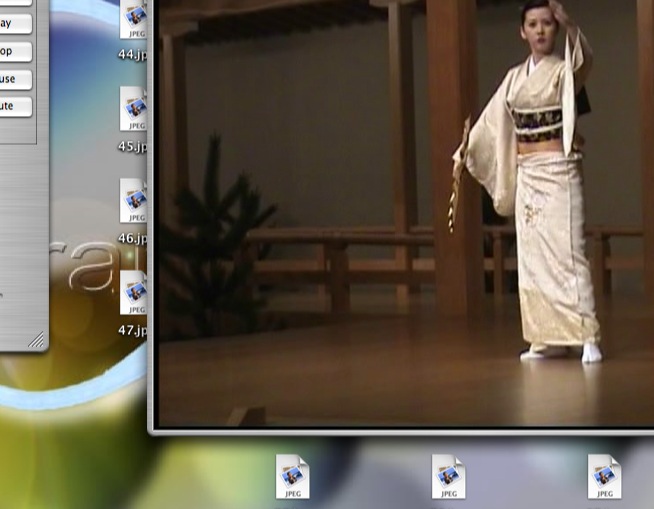Click the "44.jp" file name label
This screenshot has width=654, height=509.
click(x=132, y=55)
